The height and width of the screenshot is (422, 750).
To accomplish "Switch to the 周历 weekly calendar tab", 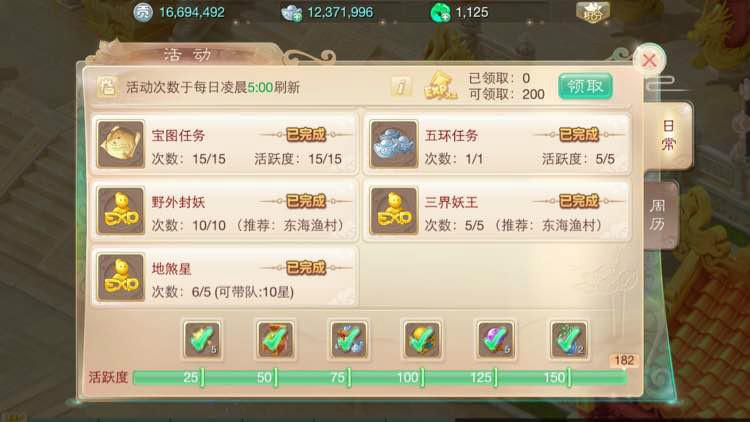I will [x=661, y=215].
